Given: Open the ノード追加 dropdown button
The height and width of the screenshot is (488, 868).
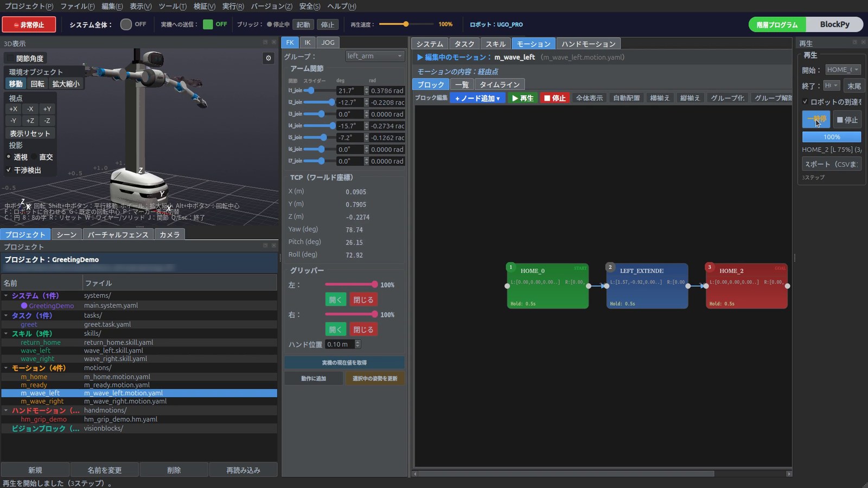Looking at the screenshot, I should pyautogui.click(x=477, y=98).
